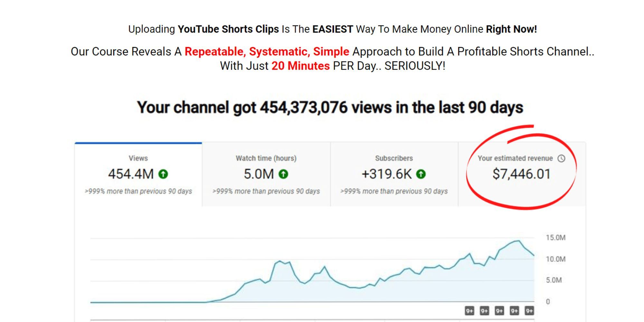Image resolution: width=644 pixels, height=322 pixels.
Task: Click the 'Right Now!' bold text
Action: [511, 29]
